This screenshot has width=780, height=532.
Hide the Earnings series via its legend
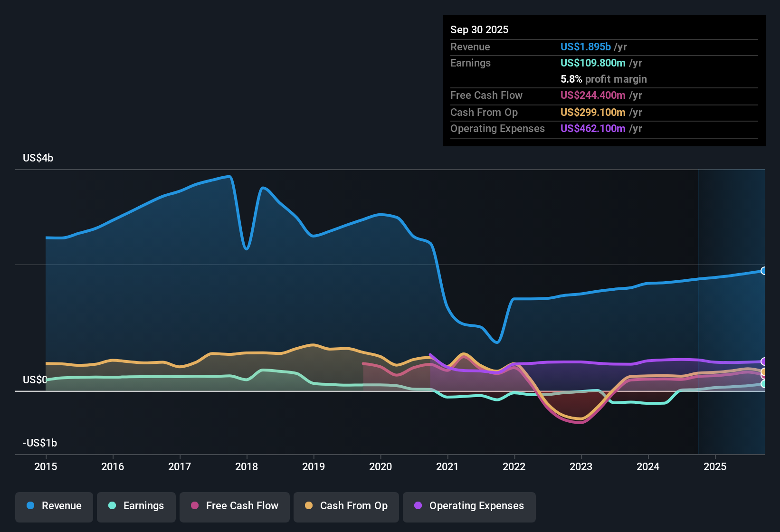pos(136,506)
